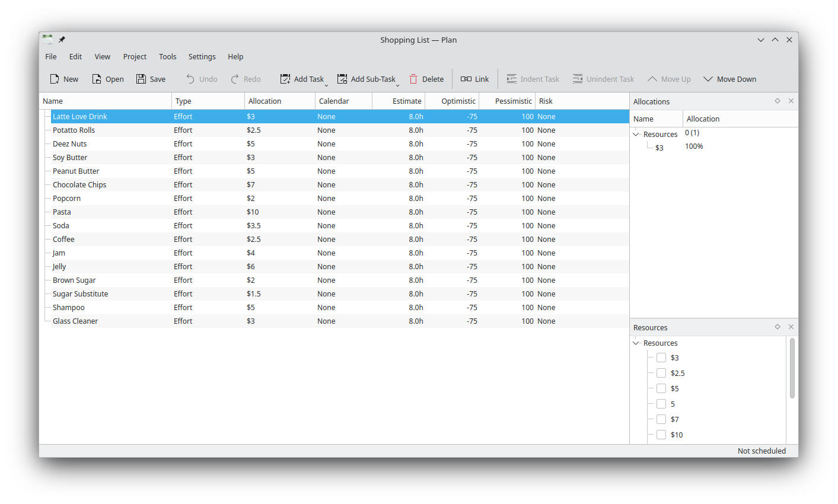Image resolution: width=838 pixels, height=504 pixels.
Task: Select the Chocolate Chips task row
Action: click(79, 185)
